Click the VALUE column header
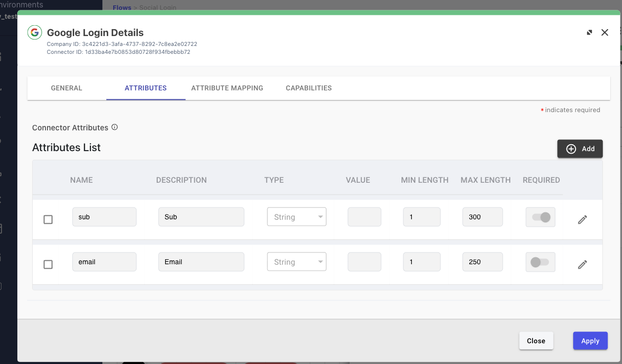The image size is (622, 364). coord(358,180)
